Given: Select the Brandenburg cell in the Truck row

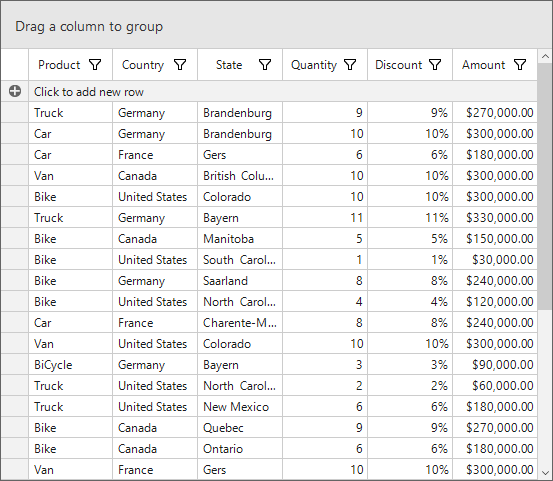Looking at the screenshot, I should pyautogui.click(x=240, y=113).
